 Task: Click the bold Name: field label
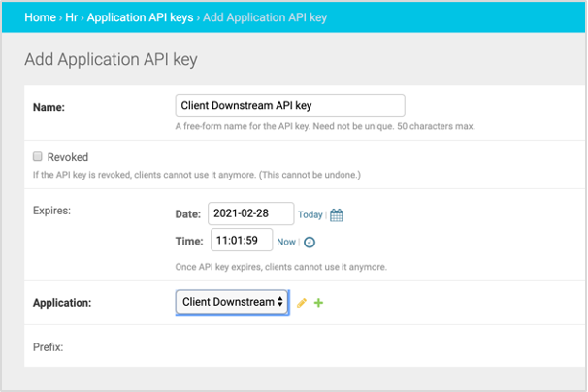49,107
